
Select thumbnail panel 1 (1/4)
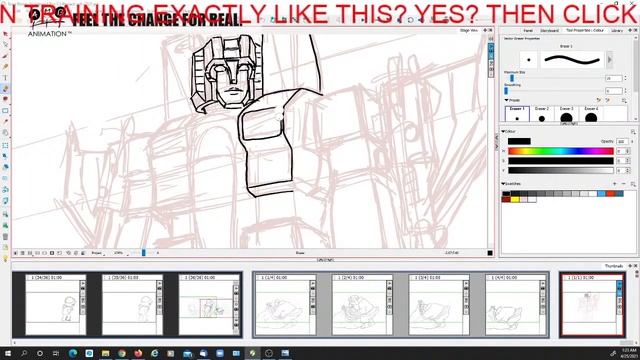point(285,304)
